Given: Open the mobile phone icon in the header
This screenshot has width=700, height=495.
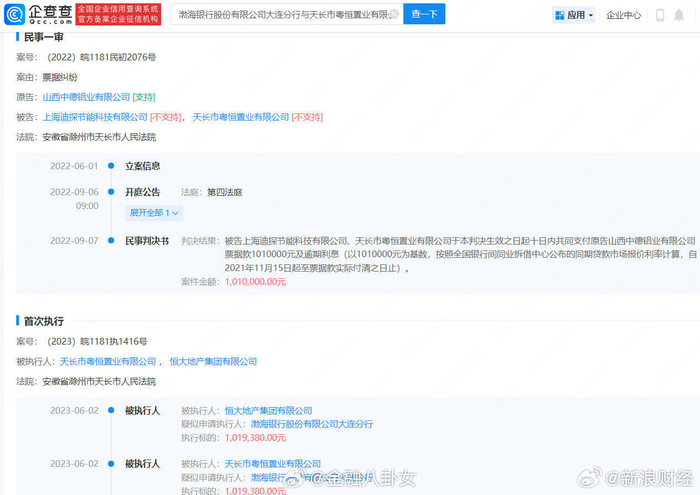Looking at the screenshot, I should click(660, 15).
